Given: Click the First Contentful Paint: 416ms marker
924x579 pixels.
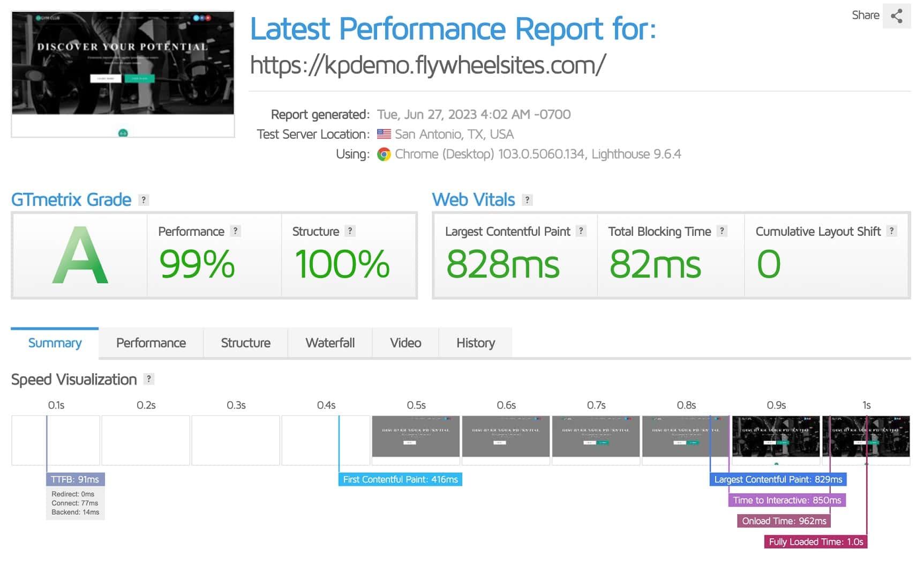Looking at the screenshot, I should pos(400,479).
